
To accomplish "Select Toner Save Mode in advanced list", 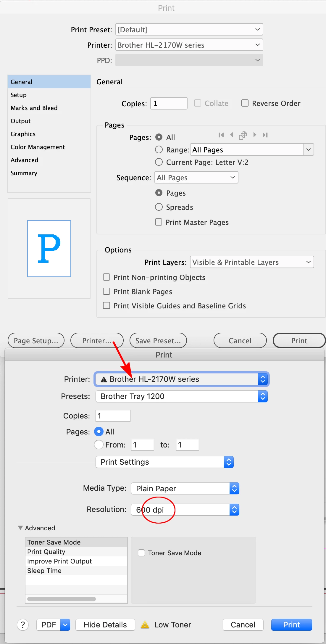I will (76, 542).
